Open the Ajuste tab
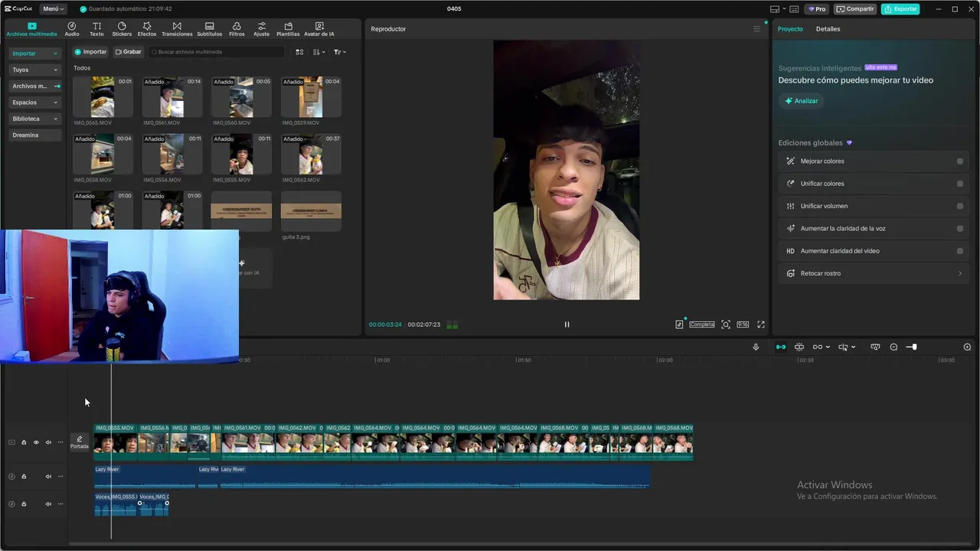This screenshot has width=980, height=551. (262, 29)
